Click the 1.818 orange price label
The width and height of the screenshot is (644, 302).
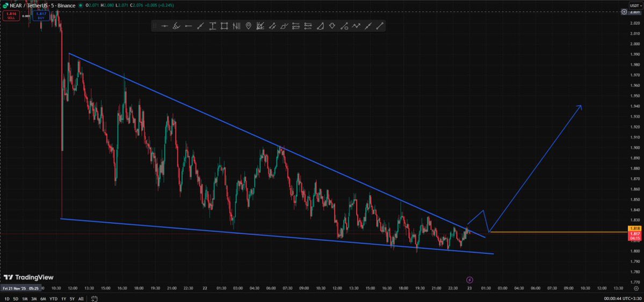[x=635, y=228]
